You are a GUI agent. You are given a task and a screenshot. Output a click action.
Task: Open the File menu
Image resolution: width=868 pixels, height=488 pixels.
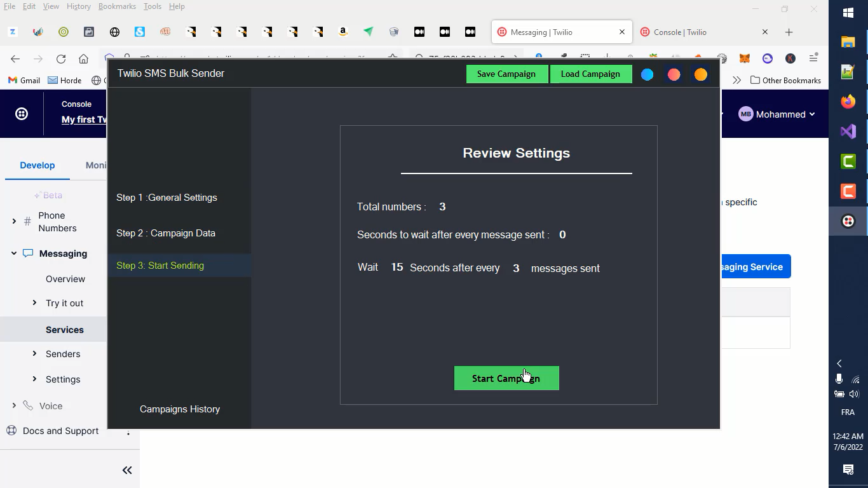tap(10, 6)
